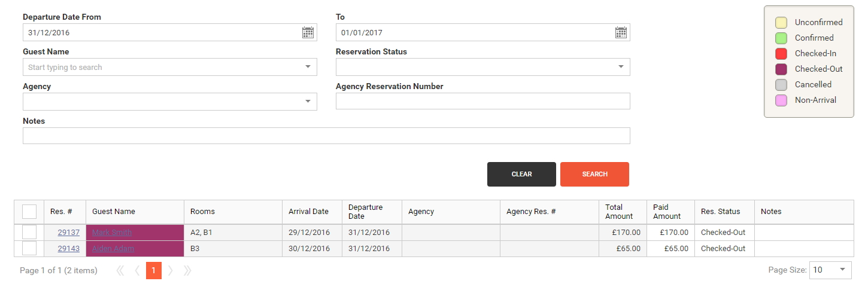
Task: Sort by the Res. Status column header
Action: 720,211
